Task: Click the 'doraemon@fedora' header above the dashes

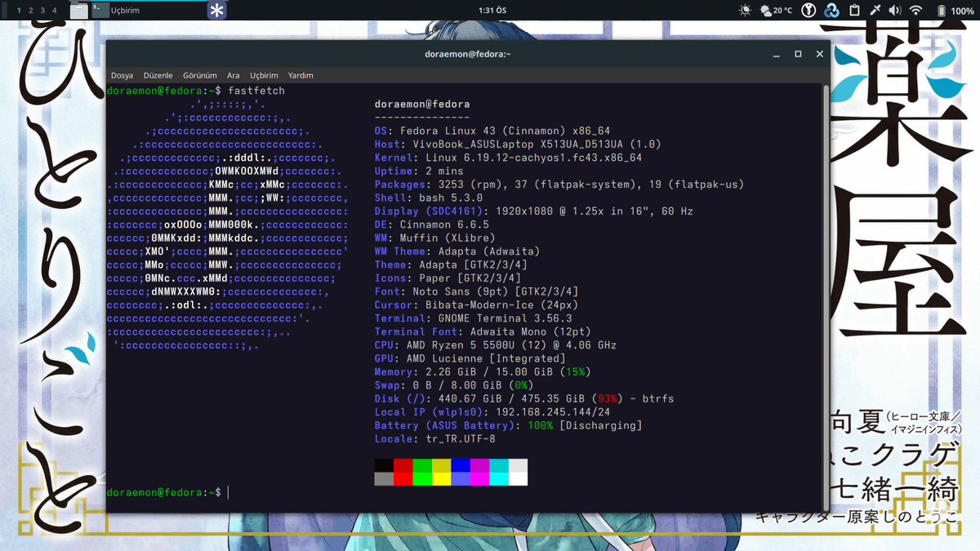Action: [422, 104]
